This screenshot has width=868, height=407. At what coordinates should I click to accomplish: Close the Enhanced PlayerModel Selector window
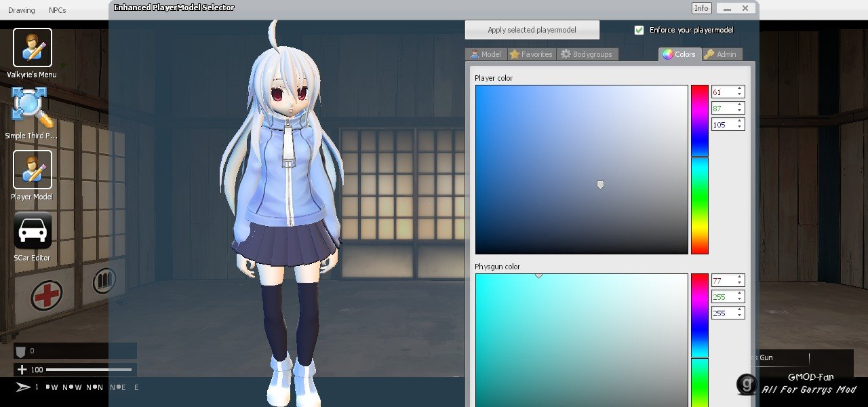tap(745, 8)
